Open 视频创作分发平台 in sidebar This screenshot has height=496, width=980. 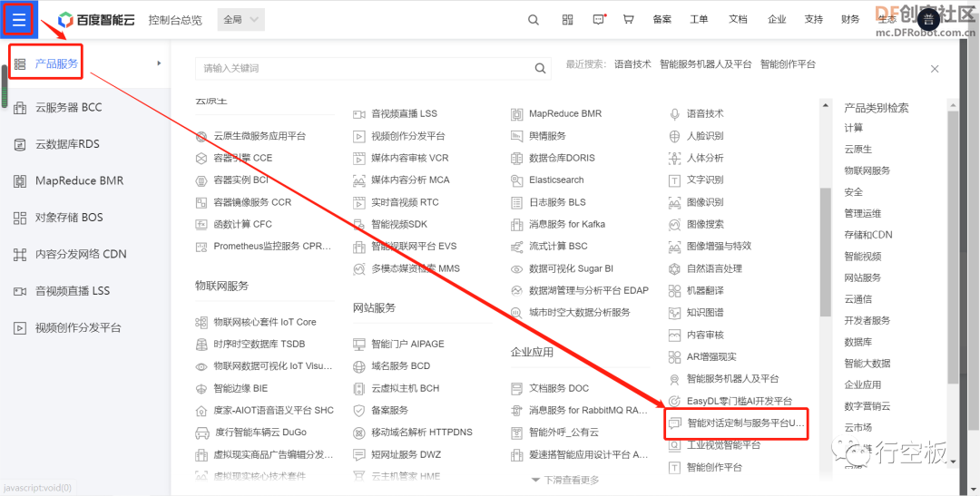pos(78,328)
